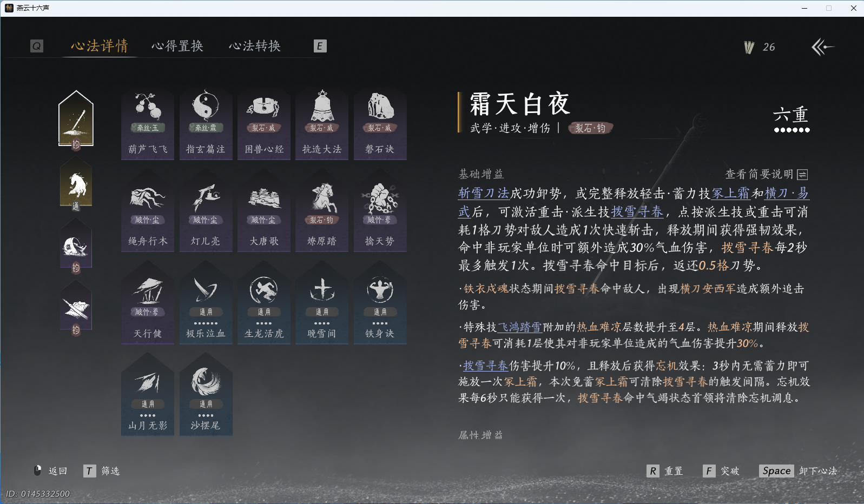
Task: Click the 霜天白夜 title
Action: [520, 103]
